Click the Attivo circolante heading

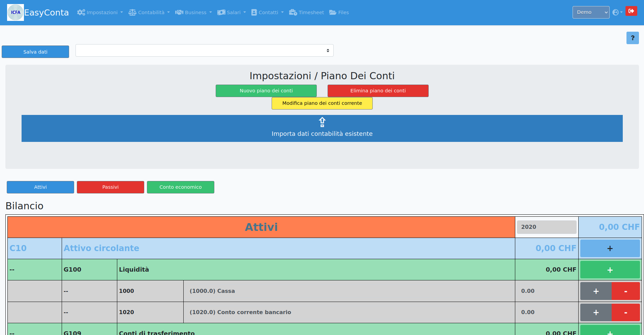(101, 248)
